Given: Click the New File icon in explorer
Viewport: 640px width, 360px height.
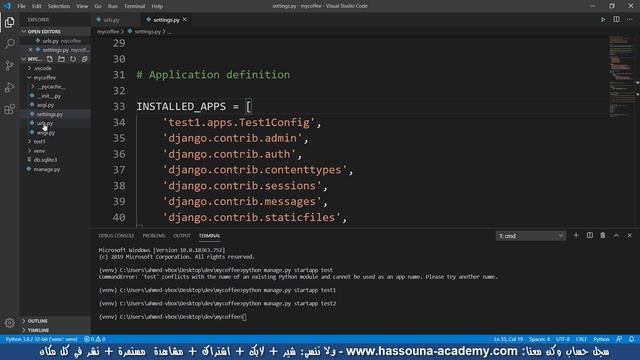Looking at the screenshot, I should [50, 59].
